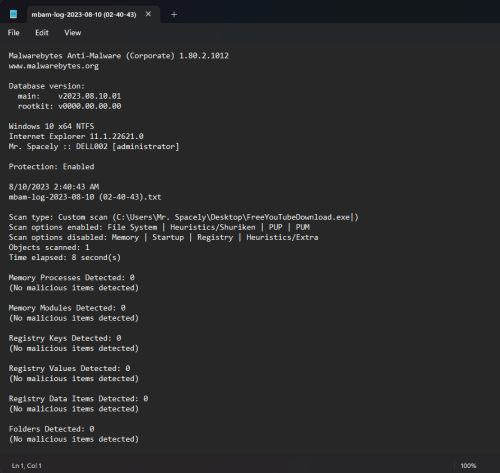Click the Folders Detected: 0 line
This screenshot has width=500, height=473.
pyautogui.click(x=51, y=429)
